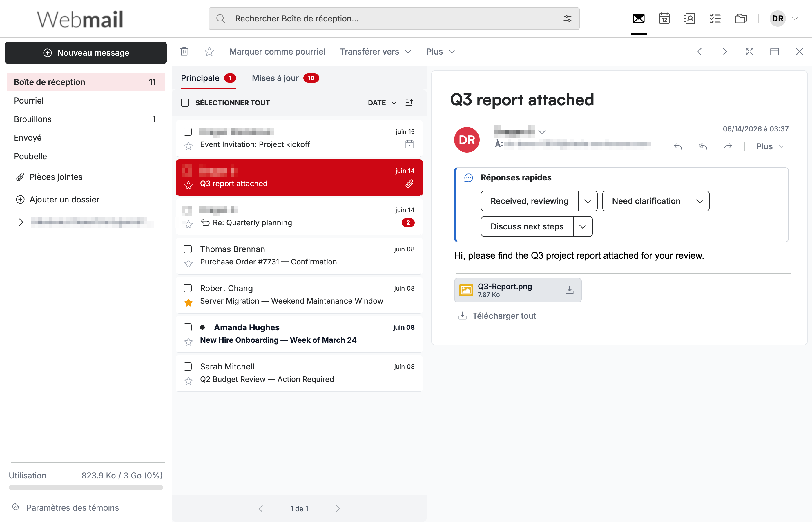Tick the Select All checkbox
The image size is (812, 522).
pyautogui.click(x=185, y=103)
